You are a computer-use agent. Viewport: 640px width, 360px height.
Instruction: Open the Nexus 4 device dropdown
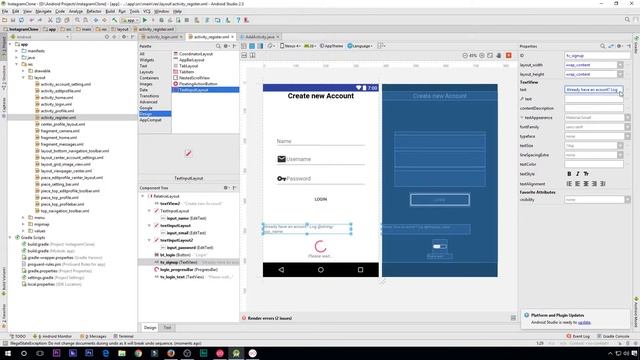click(x=290, y=46)
